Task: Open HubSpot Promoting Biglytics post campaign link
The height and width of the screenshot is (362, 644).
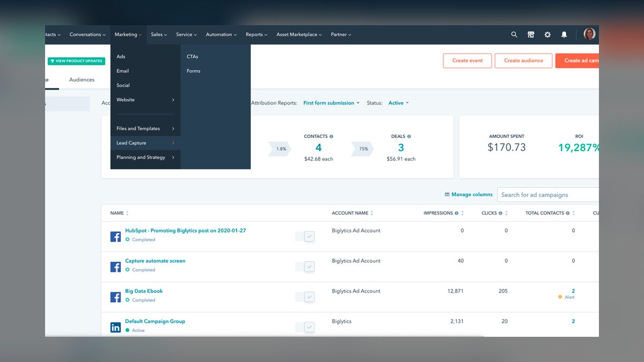Action: (185, 231)
